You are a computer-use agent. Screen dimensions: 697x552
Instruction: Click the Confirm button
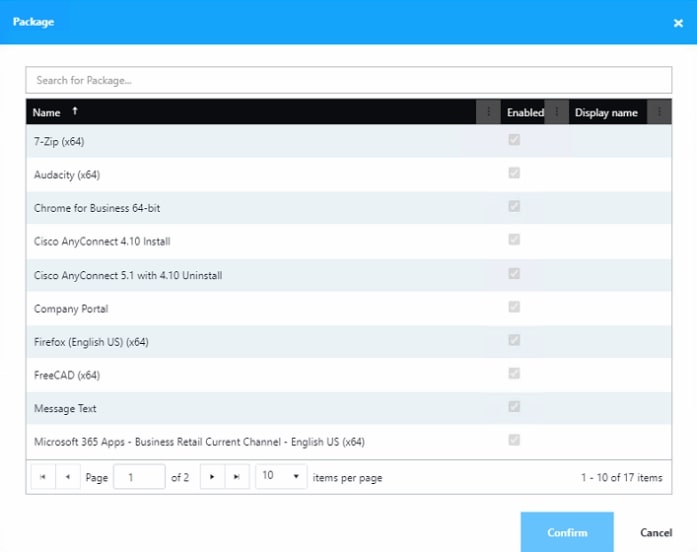pos(567,532)
